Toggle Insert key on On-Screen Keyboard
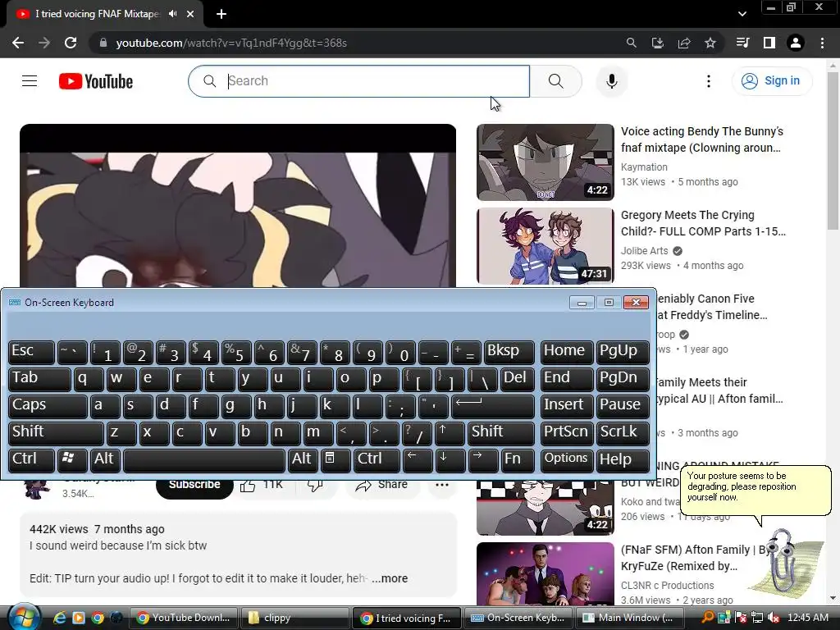This screenshot has width=840, height=630. (x=567, y=405)
